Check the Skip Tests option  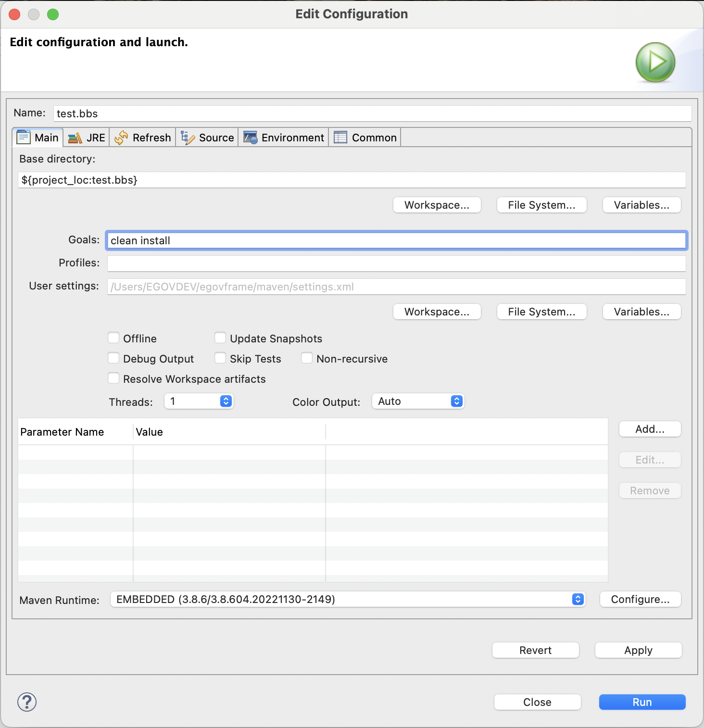220,358
